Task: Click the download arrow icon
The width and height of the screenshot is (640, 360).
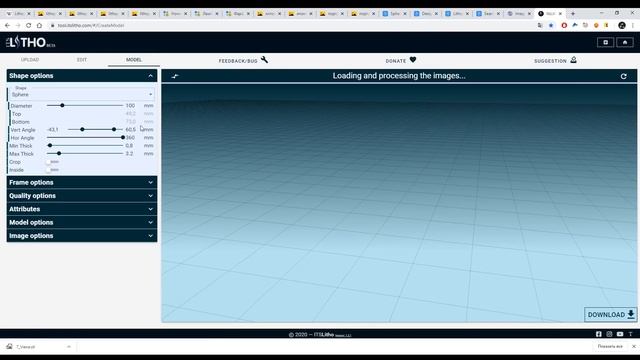Action: pos(631,314)
